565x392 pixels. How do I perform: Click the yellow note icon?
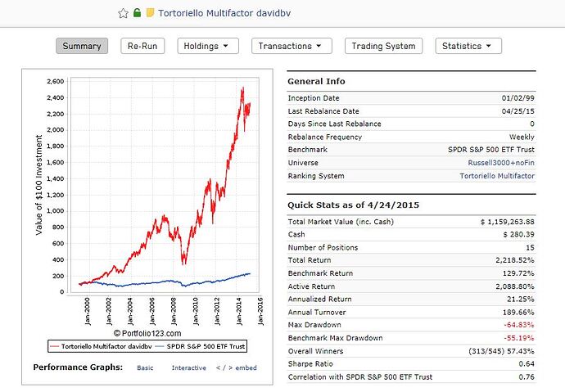tap(151, 13)
